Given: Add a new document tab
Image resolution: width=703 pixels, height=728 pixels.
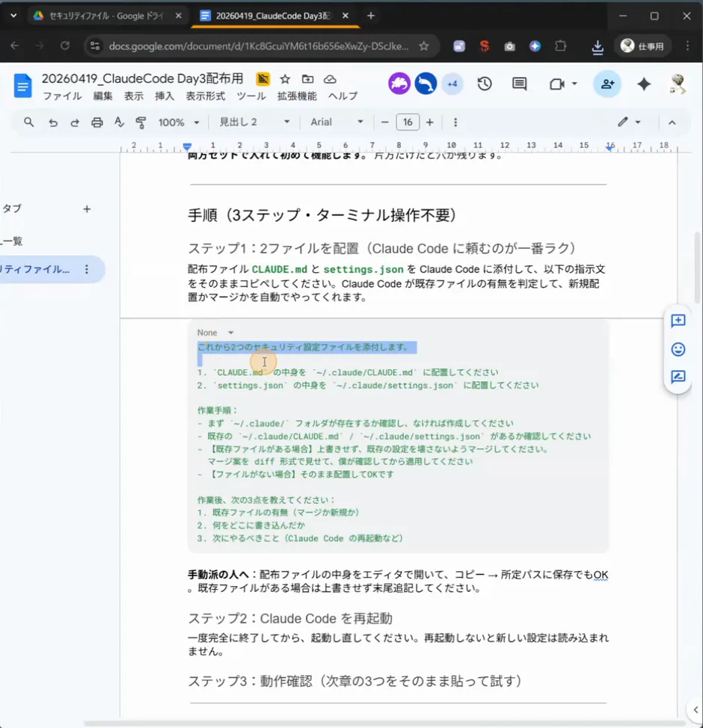Looking at the screenshot, I should coord(87,209).
